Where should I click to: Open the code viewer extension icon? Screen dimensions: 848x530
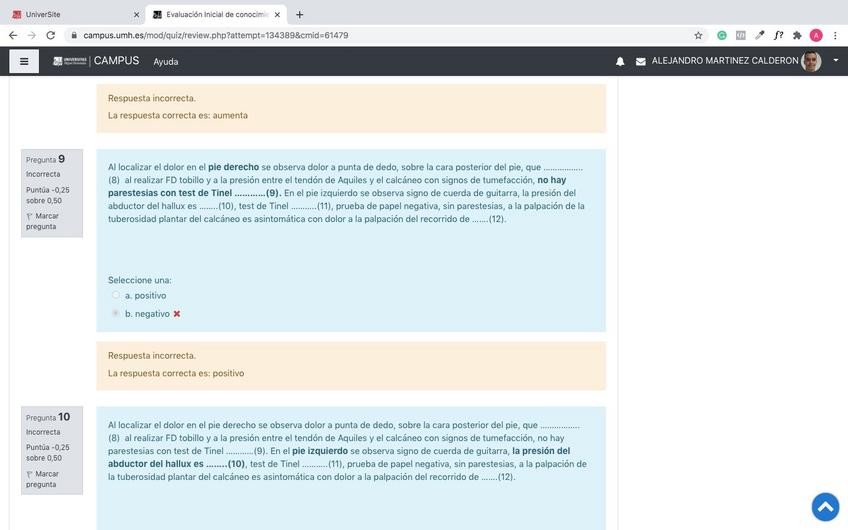740,35
